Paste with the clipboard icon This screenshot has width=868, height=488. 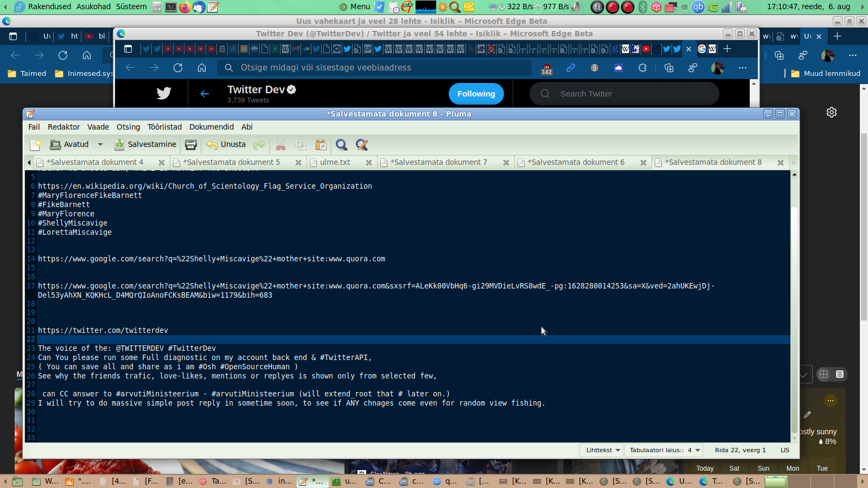click(321, 145)
